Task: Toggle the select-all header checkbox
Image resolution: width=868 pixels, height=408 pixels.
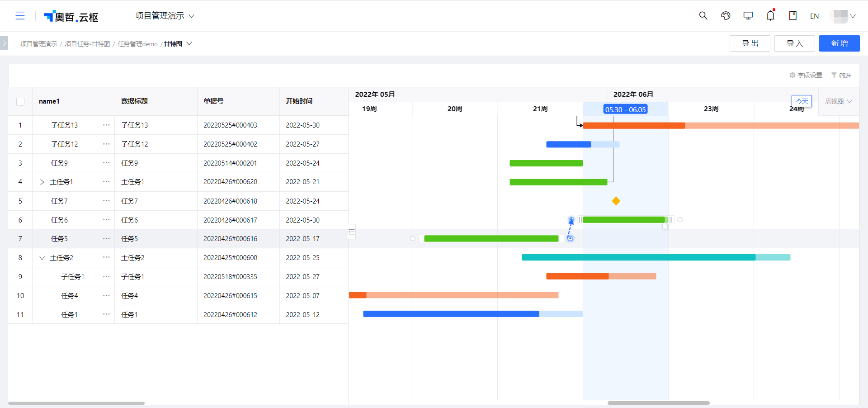Action: (x=20, y=101)
